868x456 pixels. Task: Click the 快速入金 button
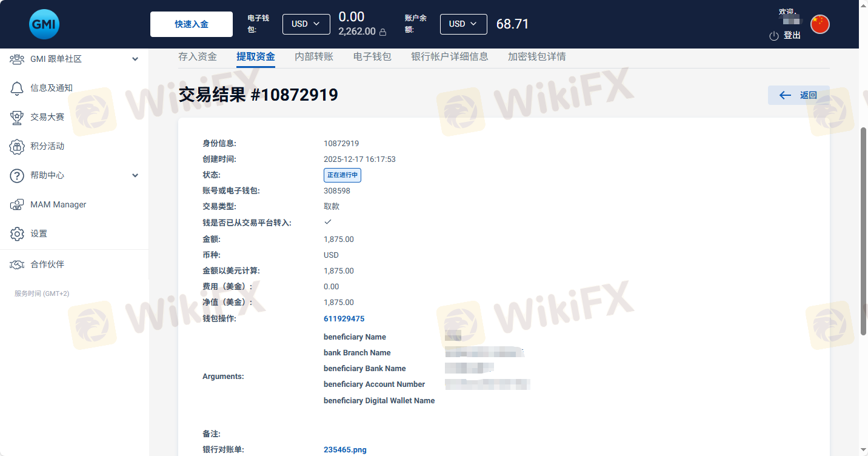192,24
